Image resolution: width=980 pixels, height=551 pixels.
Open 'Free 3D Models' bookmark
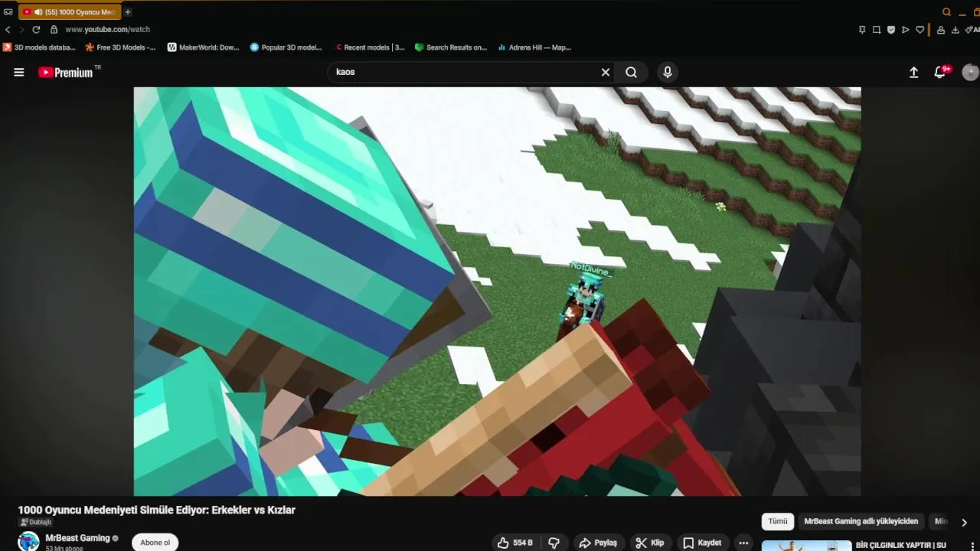(120, 47)
